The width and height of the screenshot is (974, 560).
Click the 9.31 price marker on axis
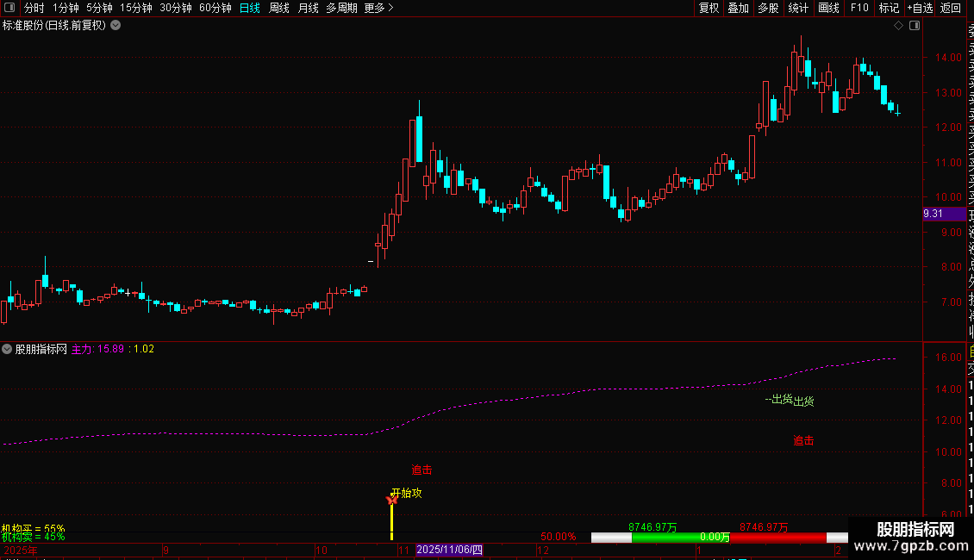(x=944, y=214)
